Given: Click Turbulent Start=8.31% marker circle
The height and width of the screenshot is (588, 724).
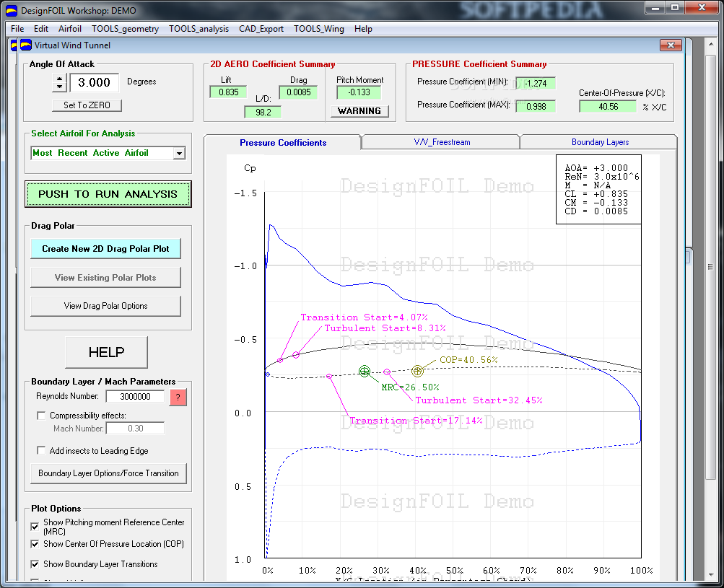Looking at the screenshot, I should tap(296, 355).
